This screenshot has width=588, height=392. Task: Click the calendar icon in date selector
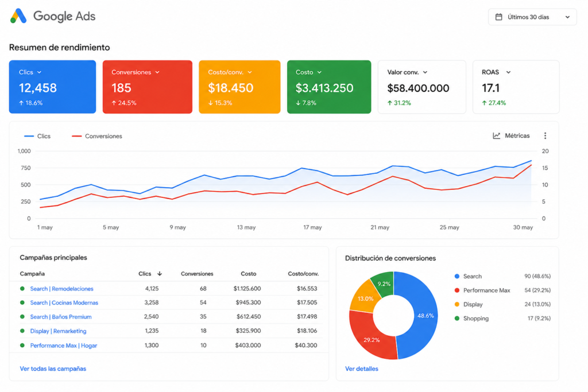499,17
